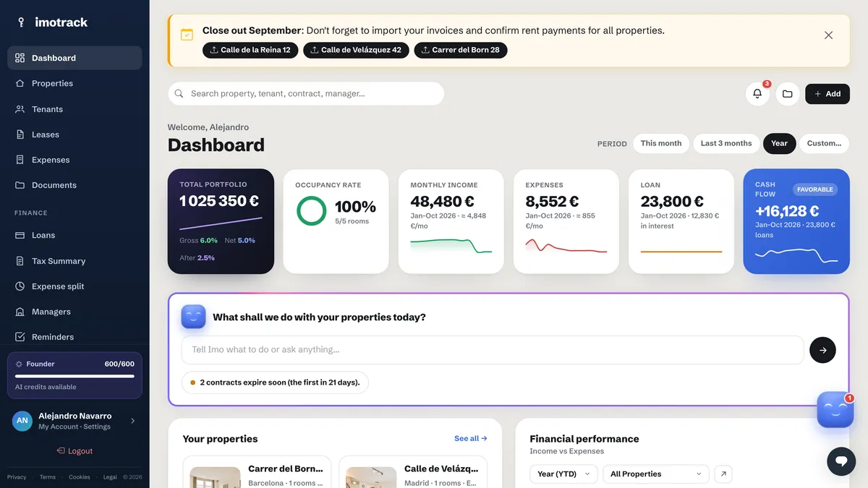868x488 pixels.
Task: Select the Year period
Action: pos(779,143)
